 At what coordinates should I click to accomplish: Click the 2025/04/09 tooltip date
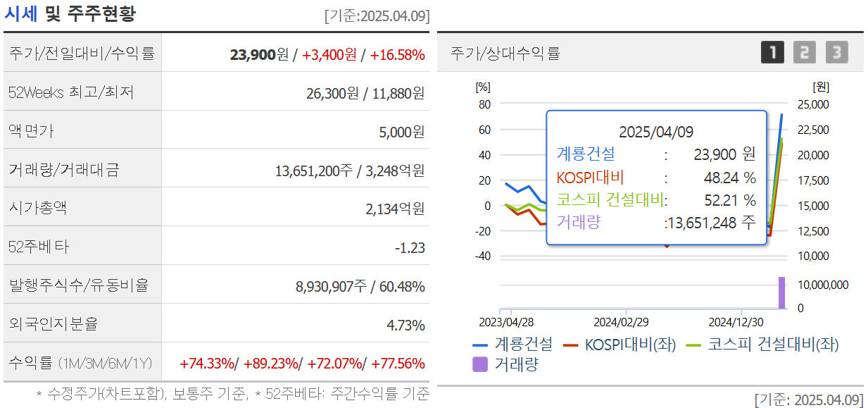(656, 132)
